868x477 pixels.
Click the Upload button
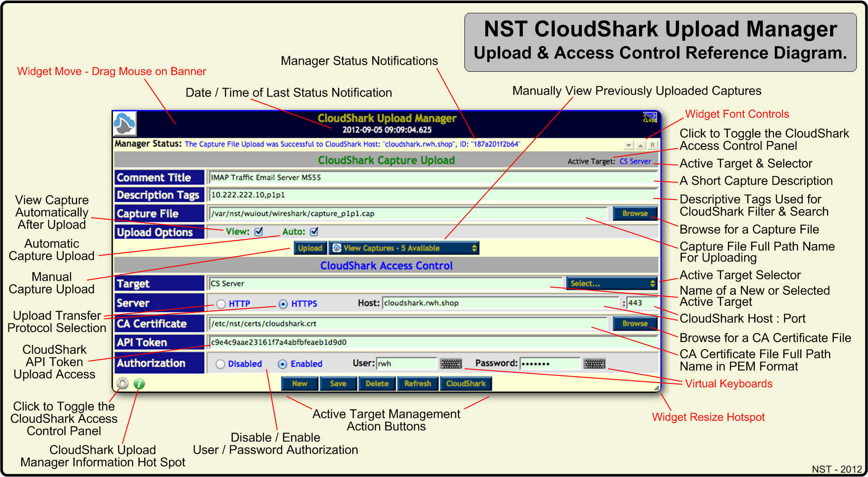tap(310, 248)
